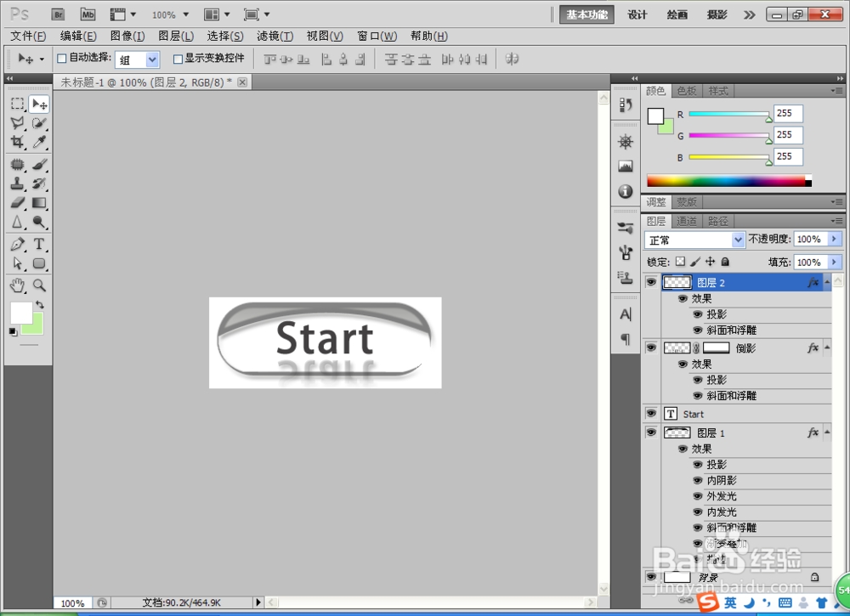
Task: Open the Character panel icon
Action: pyautogui.click(x=626, y=314)
